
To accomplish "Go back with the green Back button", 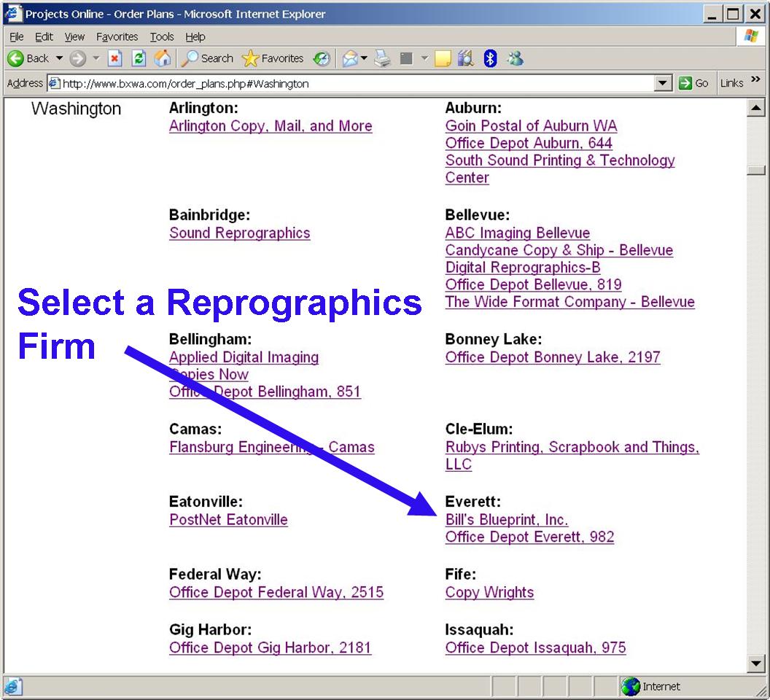I will click(28, 58).
